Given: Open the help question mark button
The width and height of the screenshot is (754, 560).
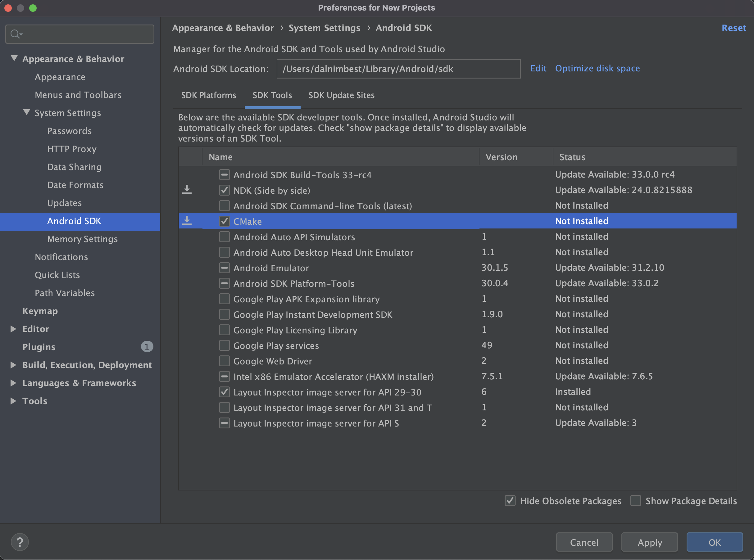Looking at the screenshot, I should click(x=20, y=542).
